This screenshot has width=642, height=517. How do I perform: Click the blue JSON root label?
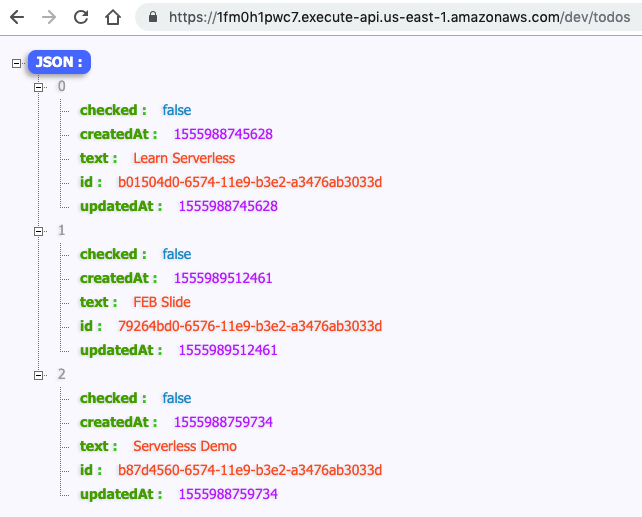coord(59,62)
